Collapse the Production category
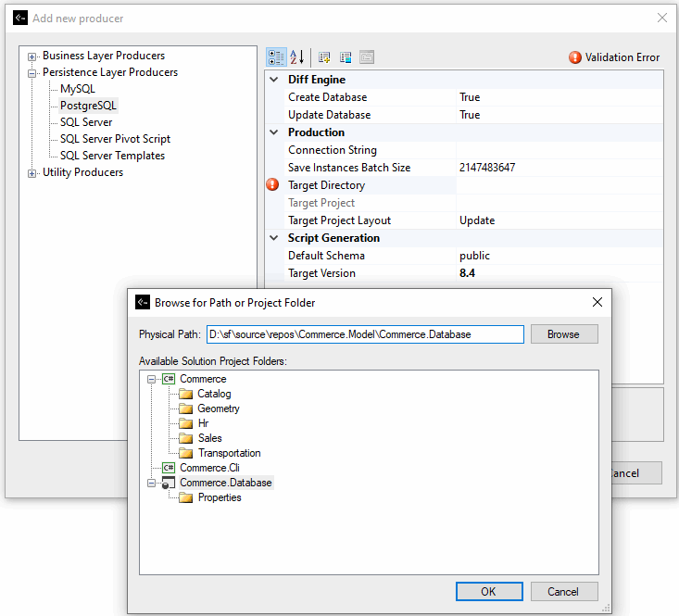 [274, 132]
